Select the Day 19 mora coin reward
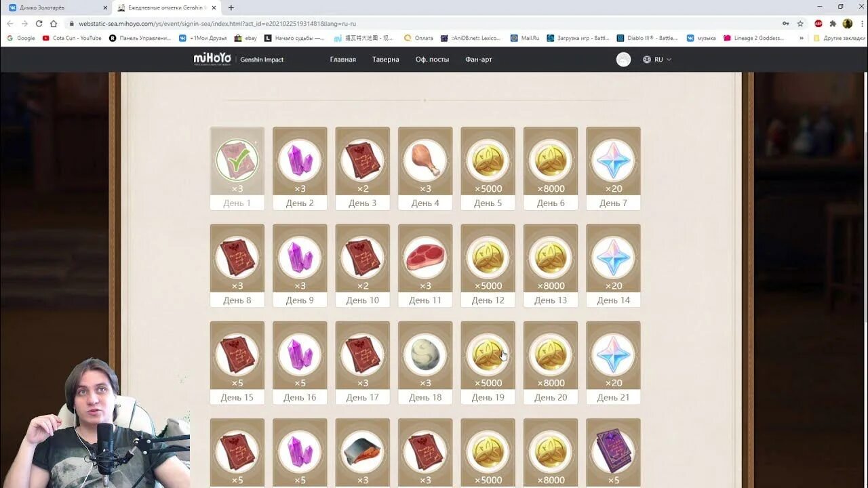 click(x=488, y=363)
